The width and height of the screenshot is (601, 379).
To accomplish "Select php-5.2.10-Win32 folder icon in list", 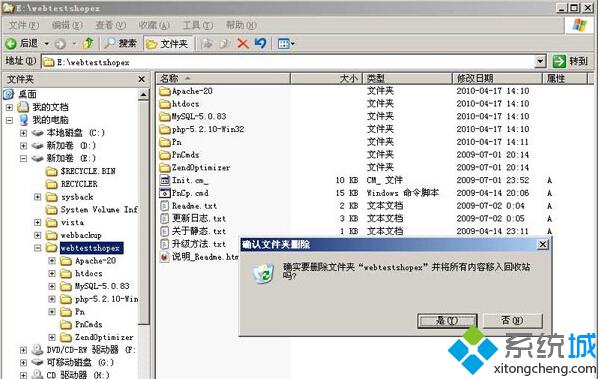I will pyautogui.click(x=165, y=130).
